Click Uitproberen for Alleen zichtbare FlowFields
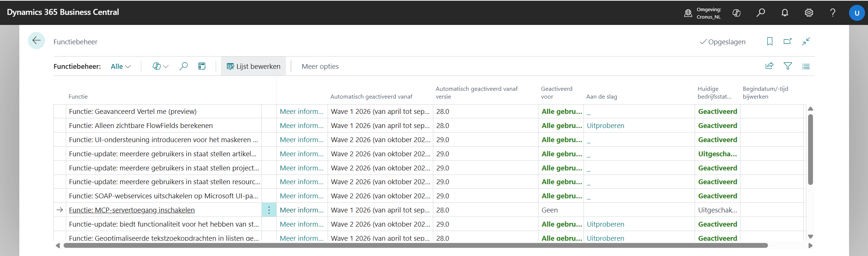868x256 pixels. click(x=605, y=126)
